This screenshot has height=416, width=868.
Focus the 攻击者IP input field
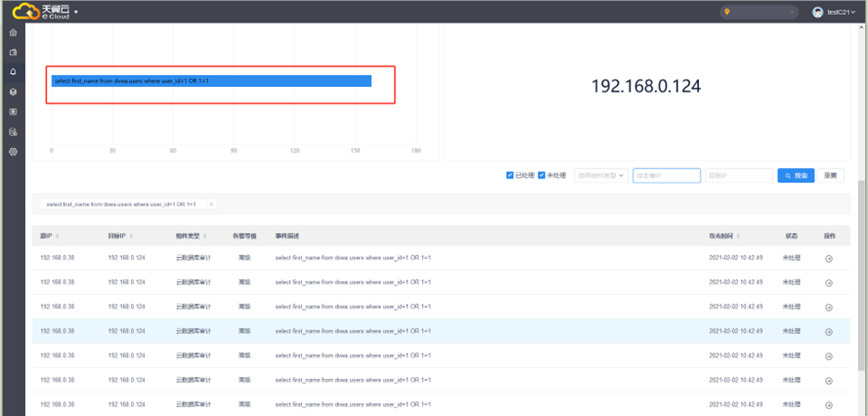click(666, 176)
